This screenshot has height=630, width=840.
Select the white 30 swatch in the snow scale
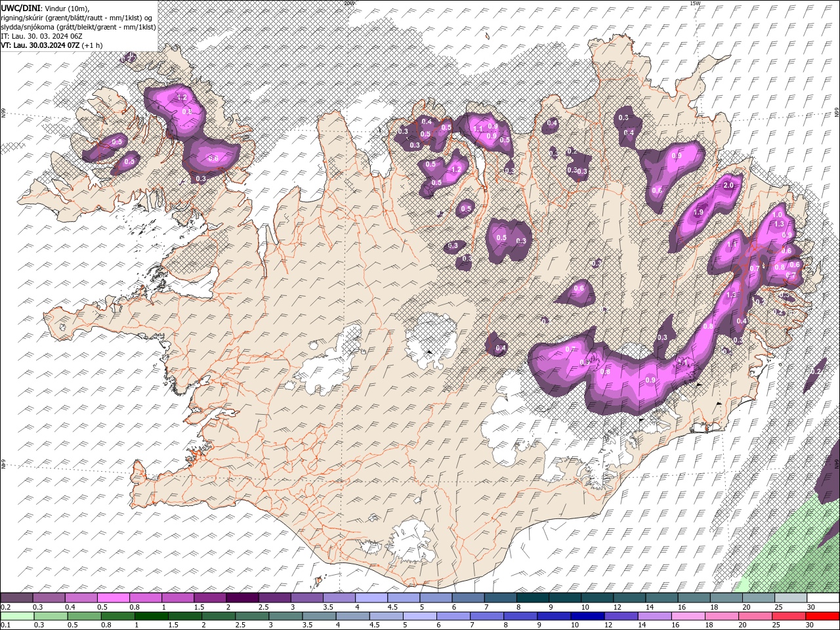pos(824,598)
